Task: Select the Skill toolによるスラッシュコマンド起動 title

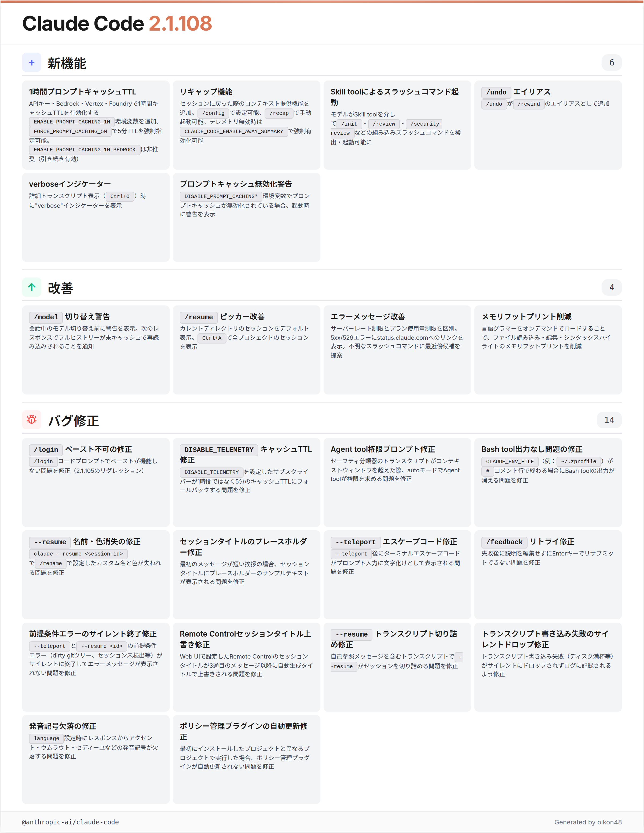Action: 395,97
